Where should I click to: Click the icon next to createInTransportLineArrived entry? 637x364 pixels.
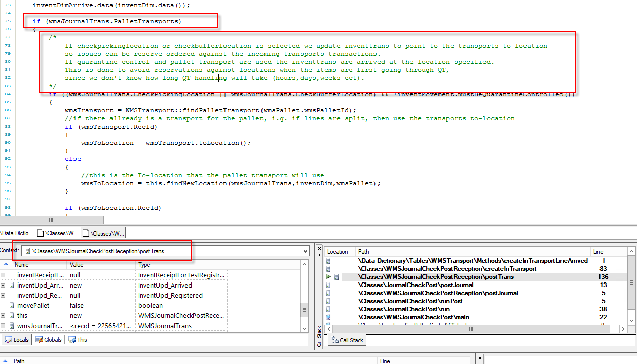(x=328, y=261)
